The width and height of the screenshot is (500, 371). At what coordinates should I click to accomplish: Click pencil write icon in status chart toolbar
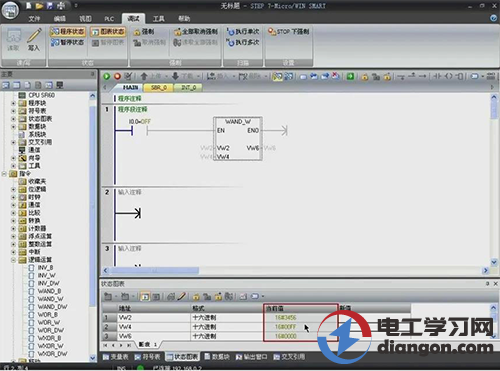click(182, 296)
